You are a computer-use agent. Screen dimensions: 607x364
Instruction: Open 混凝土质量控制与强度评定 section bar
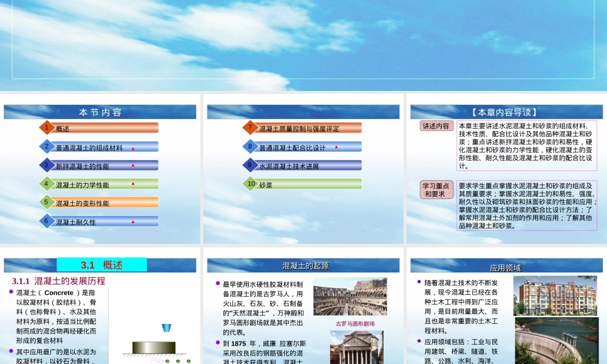pos(308,127)
